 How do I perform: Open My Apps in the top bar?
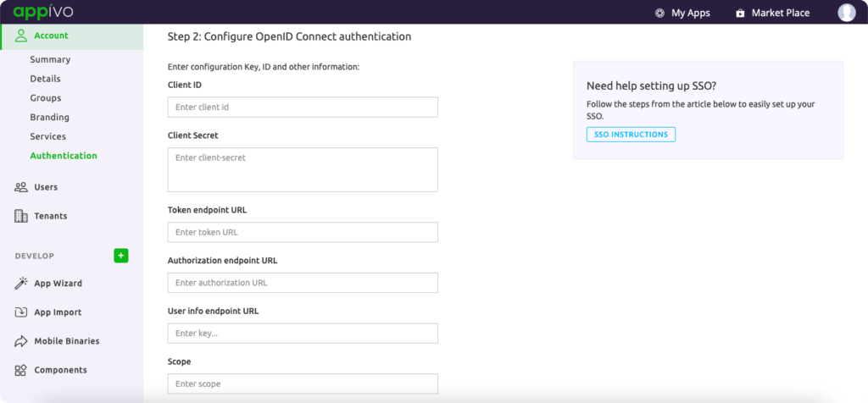[x=690, y=14]
